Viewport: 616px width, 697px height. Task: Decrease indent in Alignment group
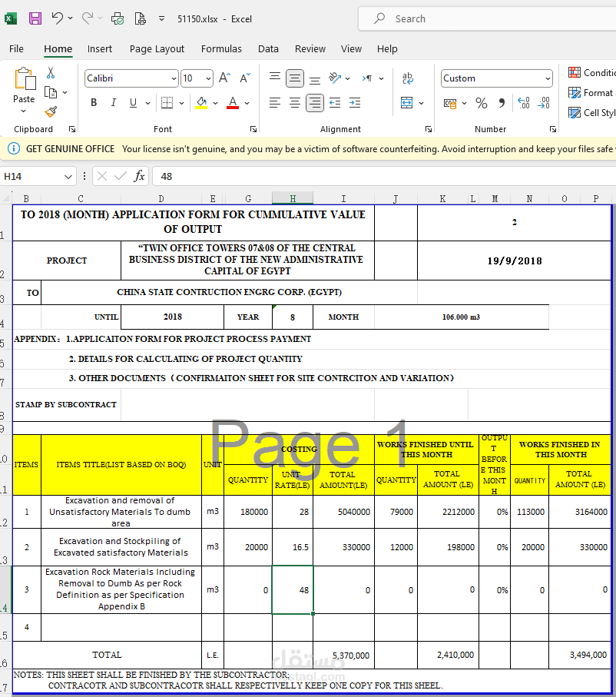tap(335, 103)
